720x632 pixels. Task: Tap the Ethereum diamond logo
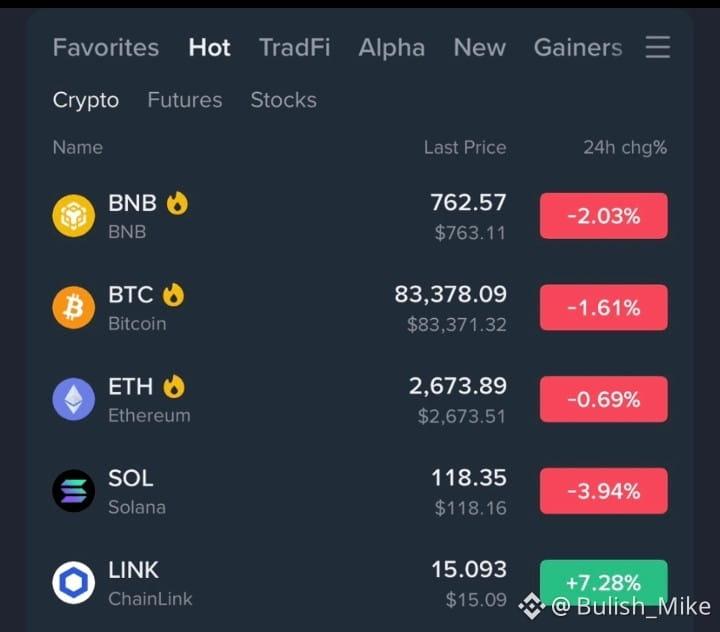(x=73, y=399)
